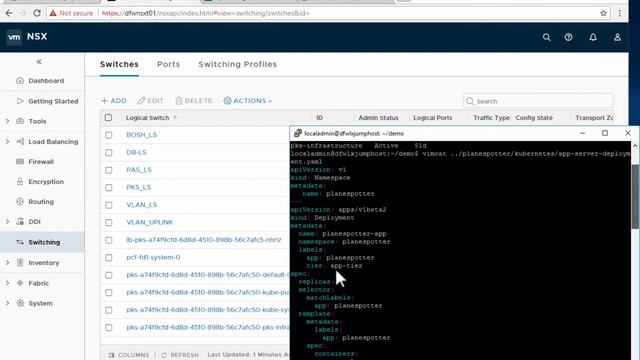Open the ACTIONS dropdown menu

click(248, 100)
